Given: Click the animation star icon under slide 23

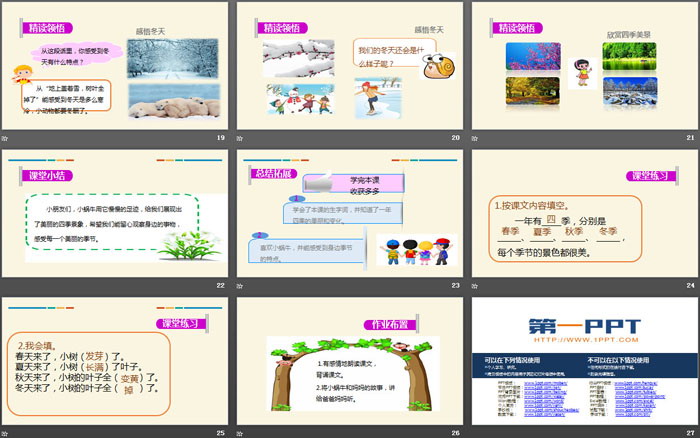Looking at the screenshot, I should 240,286.
